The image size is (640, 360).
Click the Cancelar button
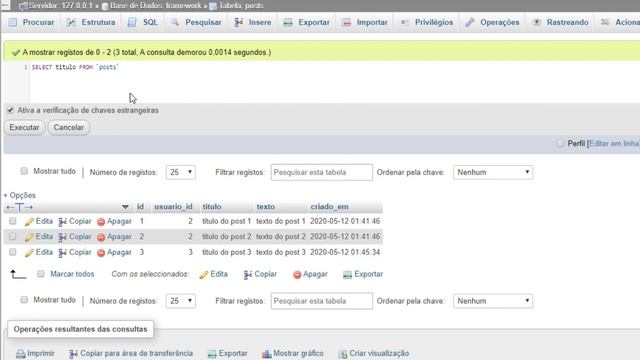pyautogui.click(x=69, y=127)
